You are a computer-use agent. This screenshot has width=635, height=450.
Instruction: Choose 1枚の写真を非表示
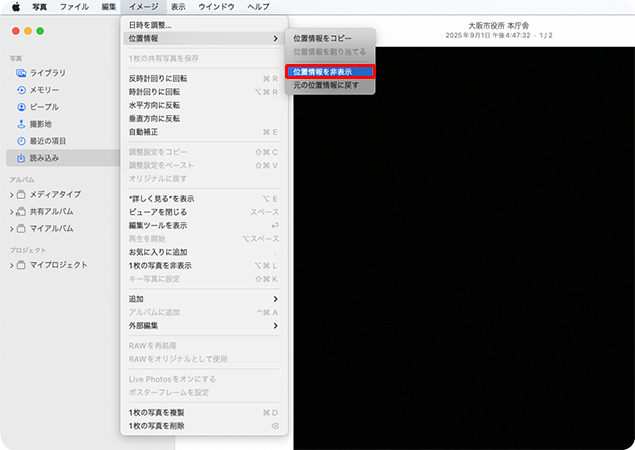click(x=204, y=266)
